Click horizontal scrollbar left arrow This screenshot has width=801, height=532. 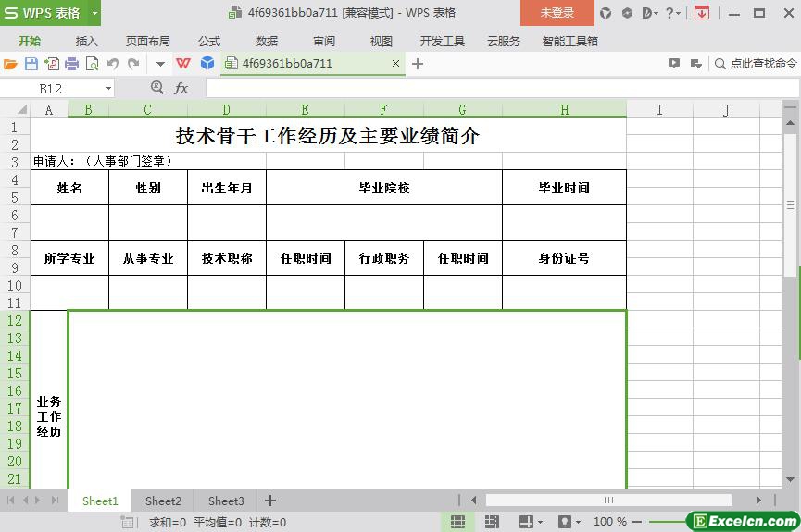(474, 501)
